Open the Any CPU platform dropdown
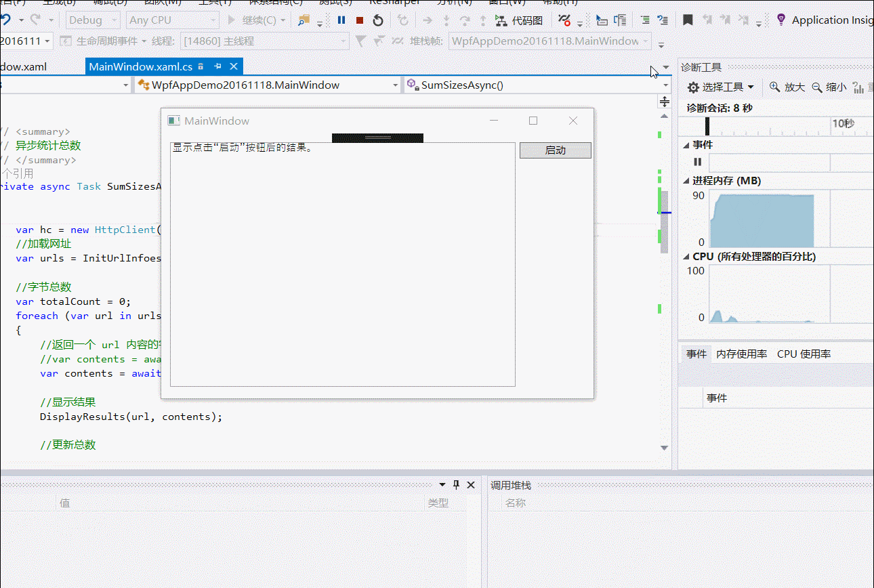This screenshot has height=588, width=874. [x=173, y=20]
